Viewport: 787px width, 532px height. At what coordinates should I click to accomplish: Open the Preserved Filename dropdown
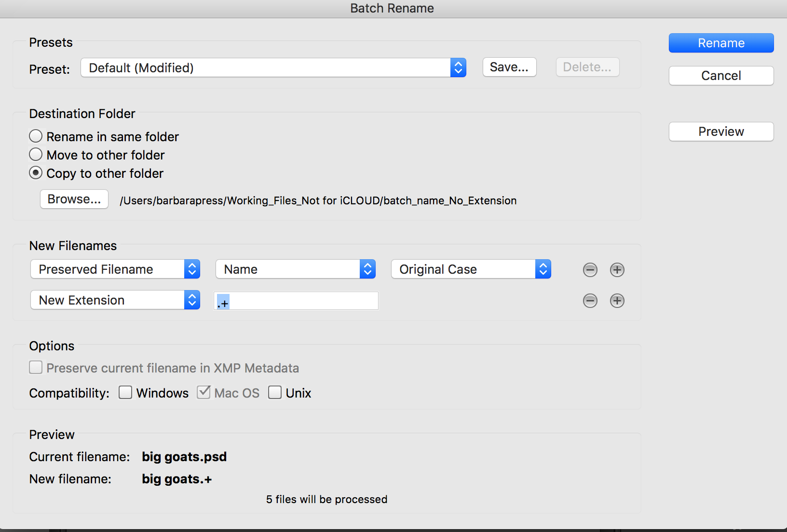tap(115, 269)
